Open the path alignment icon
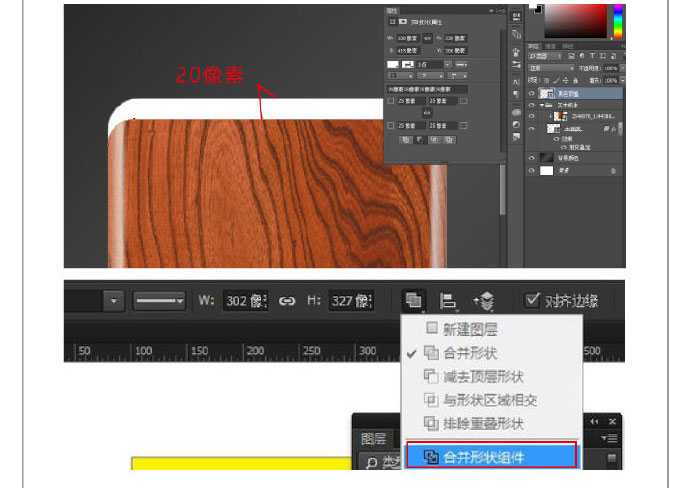This screenshot has width=690, height=488. 449,300
